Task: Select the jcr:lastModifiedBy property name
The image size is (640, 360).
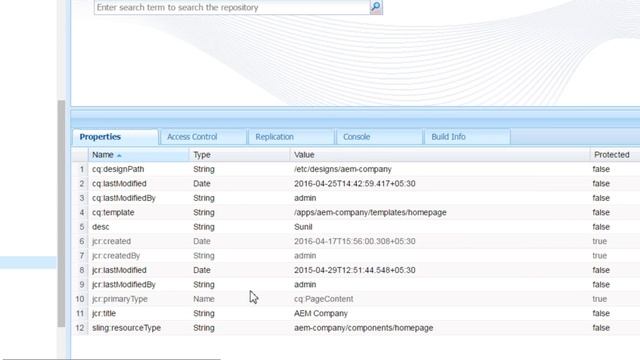Action: point(124,284)
